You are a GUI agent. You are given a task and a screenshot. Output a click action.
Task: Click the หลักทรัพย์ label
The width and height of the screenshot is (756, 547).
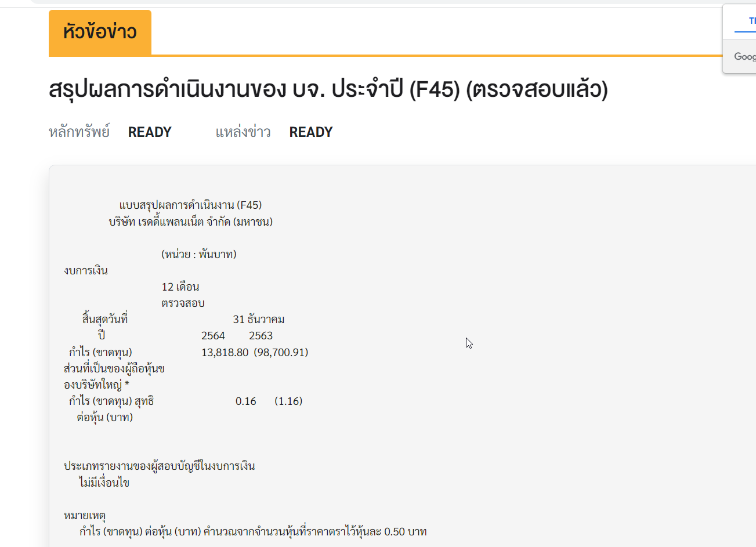point(79,132)
